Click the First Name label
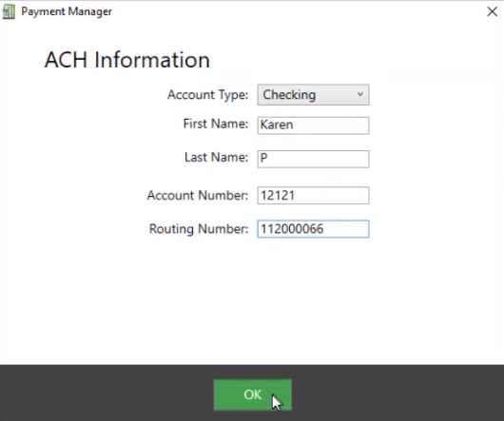Viewport: 504px width, 421px height. pyautogui.click(x=216, y=124)
